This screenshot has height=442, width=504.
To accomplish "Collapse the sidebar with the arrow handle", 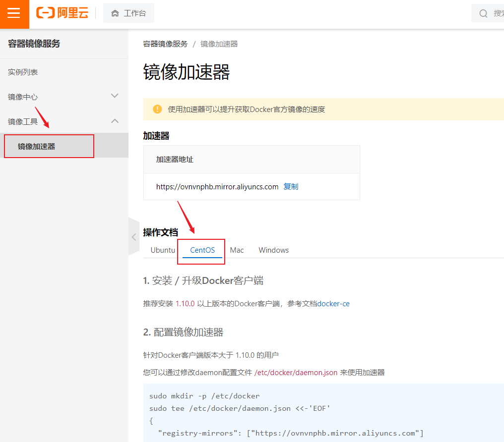I will (134, 237).
